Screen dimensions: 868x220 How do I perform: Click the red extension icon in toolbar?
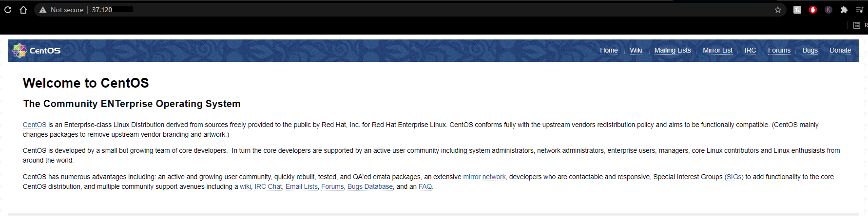813,10
